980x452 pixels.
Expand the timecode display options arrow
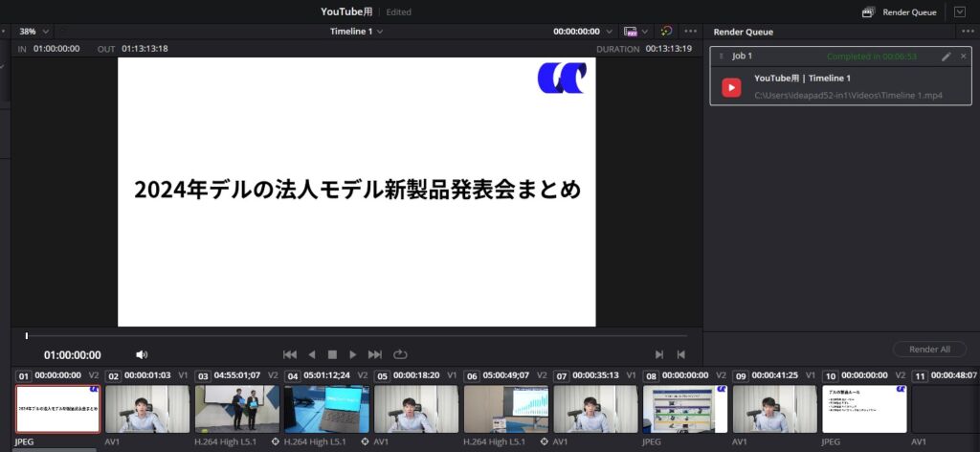pyautogui.click(x=645, y=32)
